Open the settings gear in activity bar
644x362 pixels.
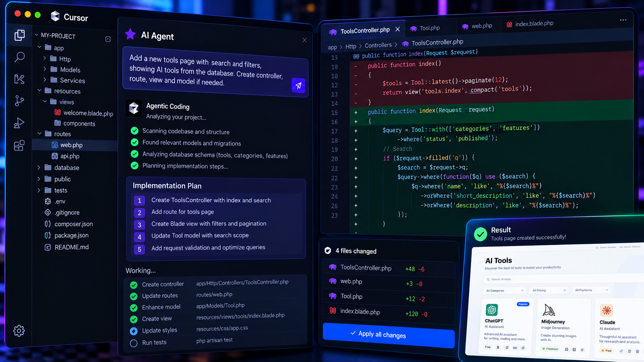coord(19,330)
